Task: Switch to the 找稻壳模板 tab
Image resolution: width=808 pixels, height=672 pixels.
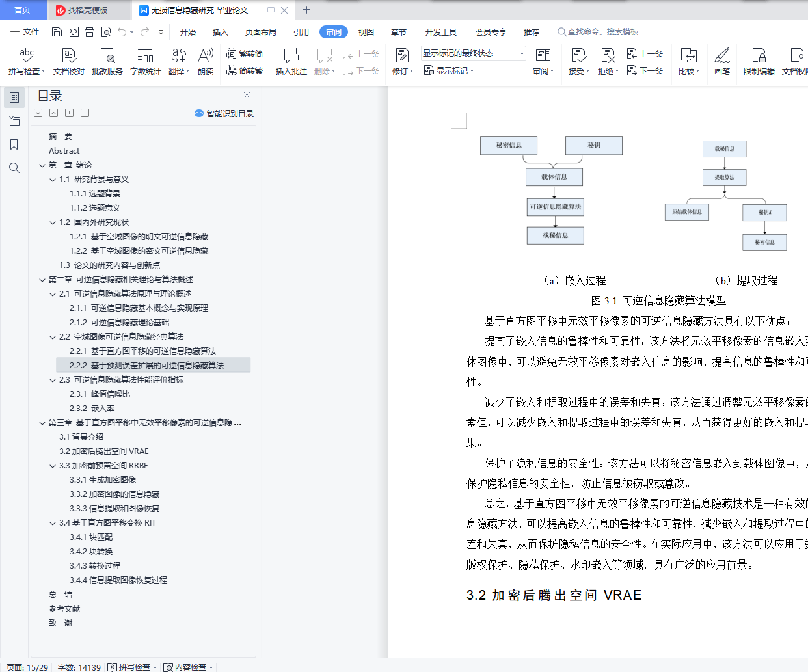Action: point(88,10)
